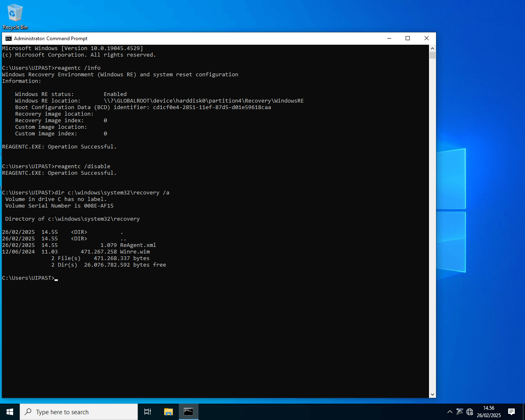Click the taskbar search magnifier icon
525x420 pixels.
tap(28, 412)
